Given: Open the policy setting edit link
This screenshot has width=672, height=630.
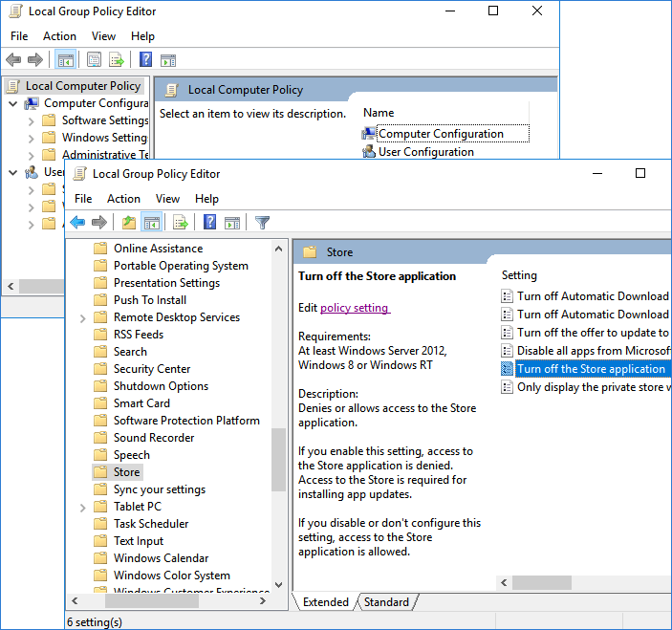Looking at the screenshot, I should click(354, 308).
